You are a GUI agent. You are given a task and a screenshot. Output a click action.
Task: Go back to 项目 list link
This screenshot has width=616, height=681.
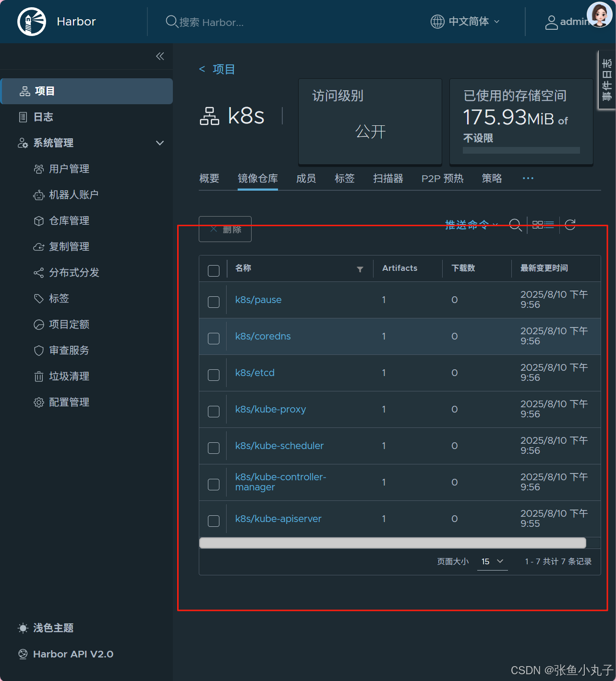tap(217, 69)
